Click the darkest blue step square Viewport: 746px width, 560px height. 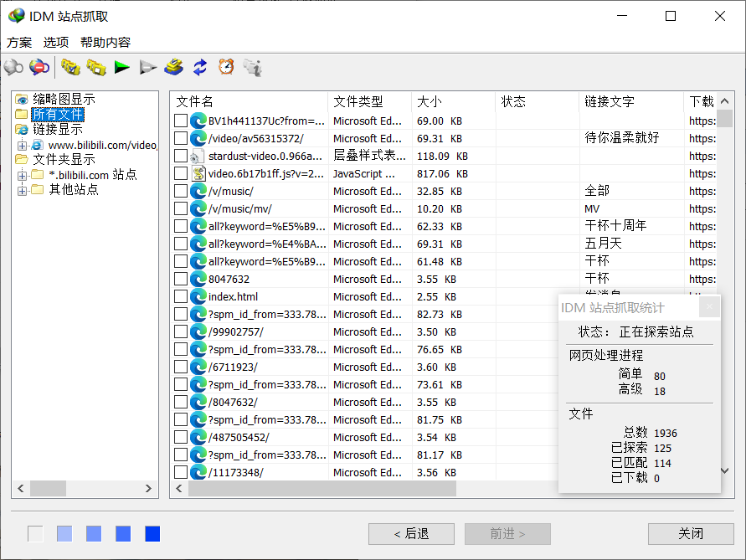pyautogui.click(x=152, y=534)
